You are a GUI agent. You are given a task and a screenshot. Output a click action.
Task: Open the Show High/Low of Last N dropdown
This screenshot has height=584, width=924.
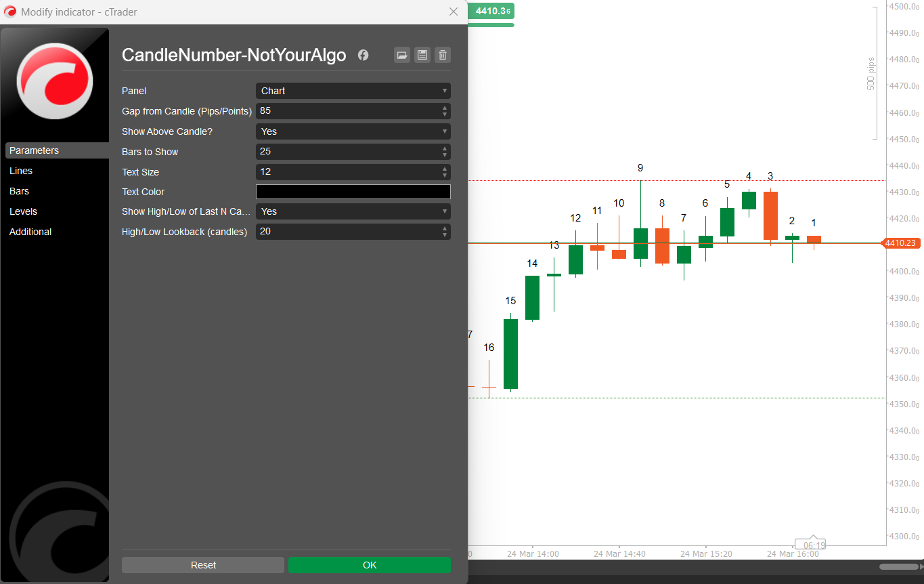(x=353, y=211)
